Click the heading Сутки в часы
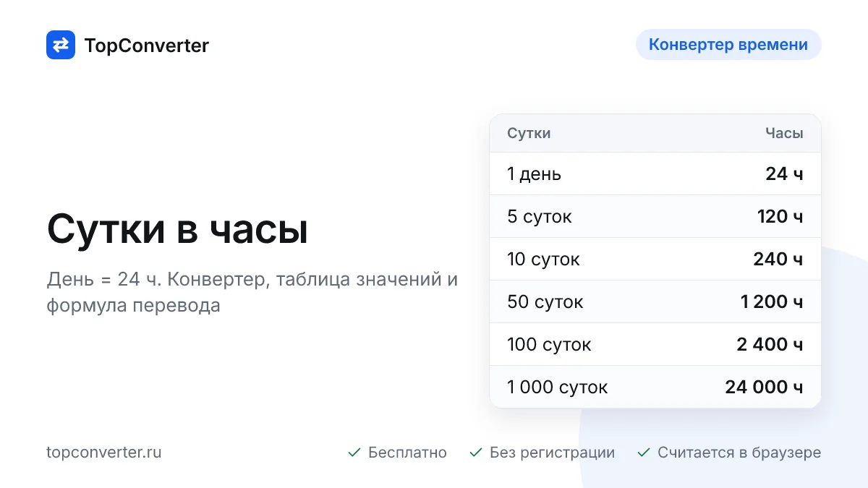868x488 pixels. pos(177,230)
